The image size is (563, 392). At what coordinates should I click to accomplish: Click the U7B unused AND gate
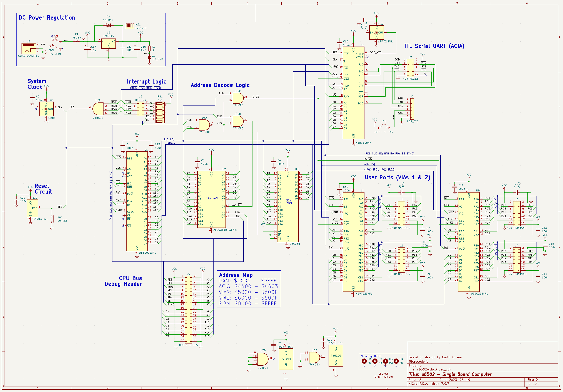263,359
